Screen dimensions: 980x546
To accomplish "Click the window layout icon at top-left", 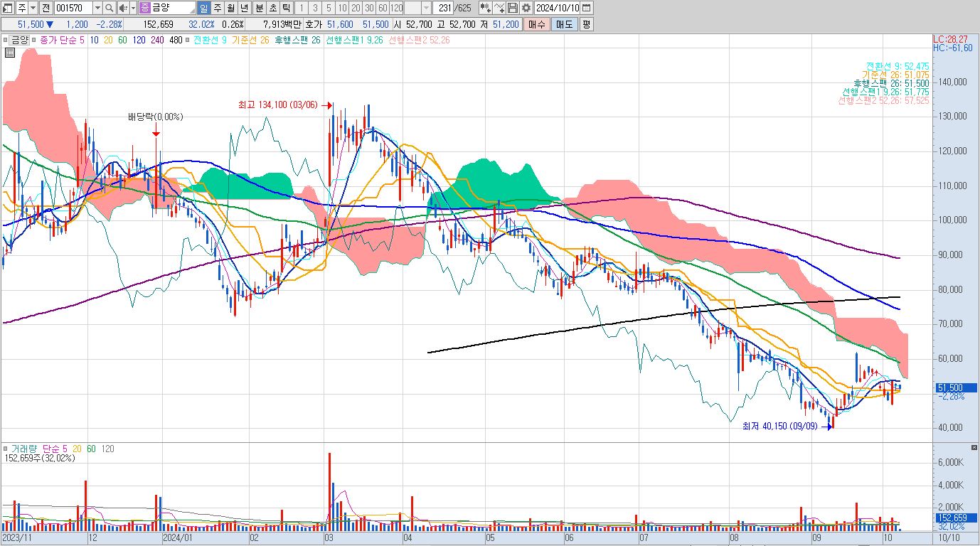I will click(8, 8).
